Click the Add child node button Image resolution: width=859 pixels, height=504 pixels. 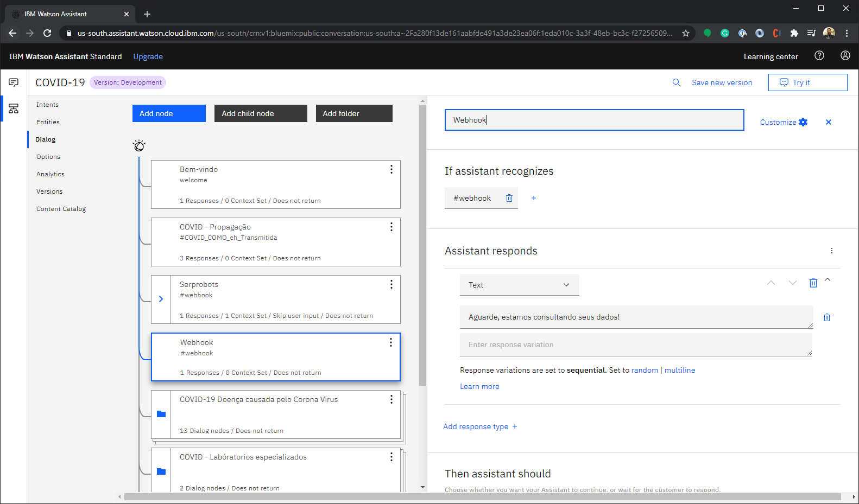coord(261,113)
